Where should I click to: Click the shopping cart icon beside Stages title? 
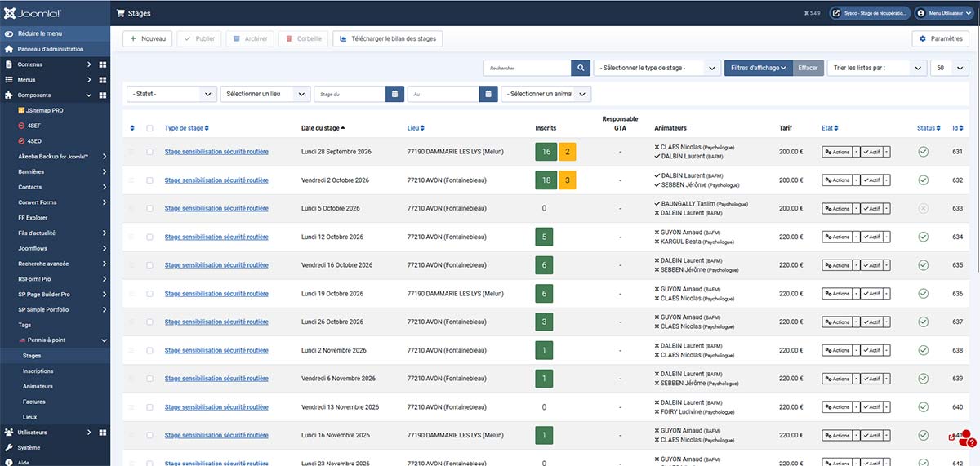coord(121,14)
